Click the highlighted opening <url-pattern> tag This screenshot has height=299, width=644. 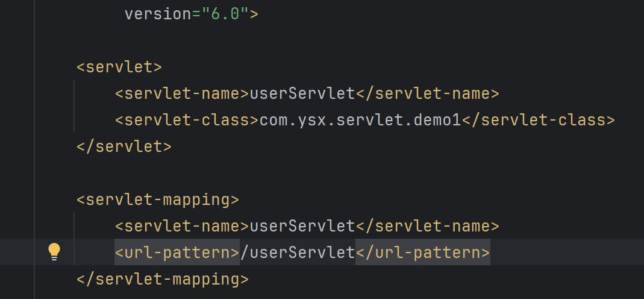[x=177, y=252]
